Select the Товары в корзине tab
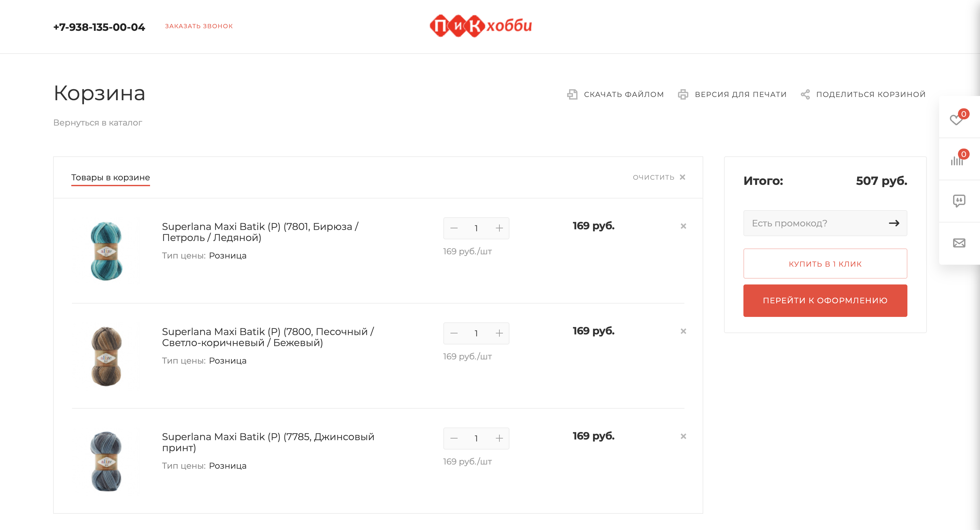Image resolution: width=980 pixels, height=530 pixels. [x=110, y=177]
